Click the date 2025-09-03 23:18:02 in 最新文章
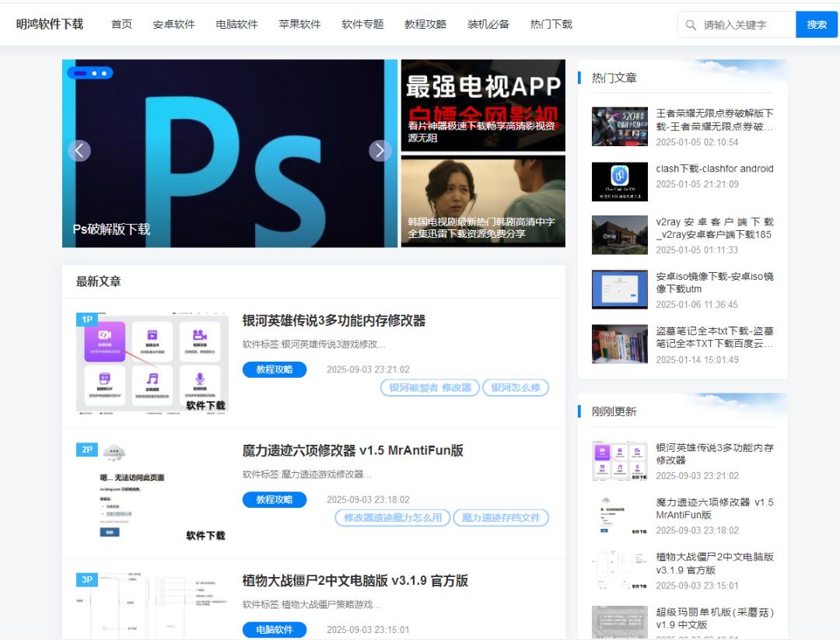Screen dimensions: 840x640 [x=368, y=500]
